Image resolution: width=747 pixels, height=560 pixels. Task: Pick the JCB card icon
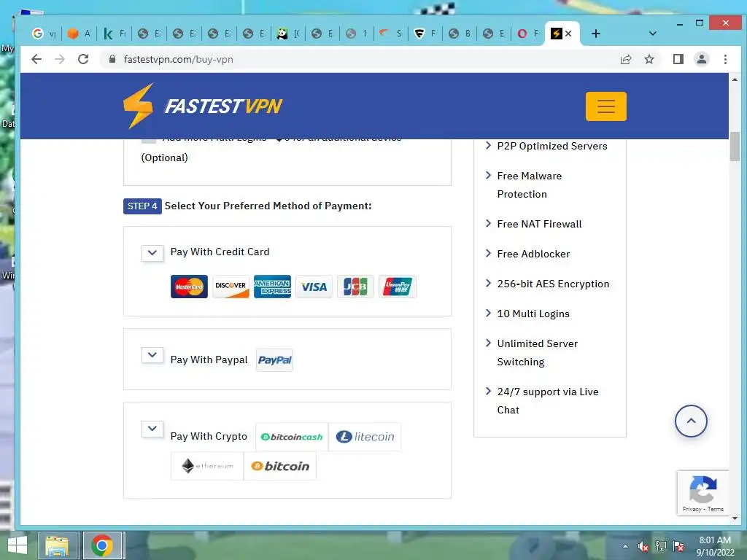tap(355, 287)
